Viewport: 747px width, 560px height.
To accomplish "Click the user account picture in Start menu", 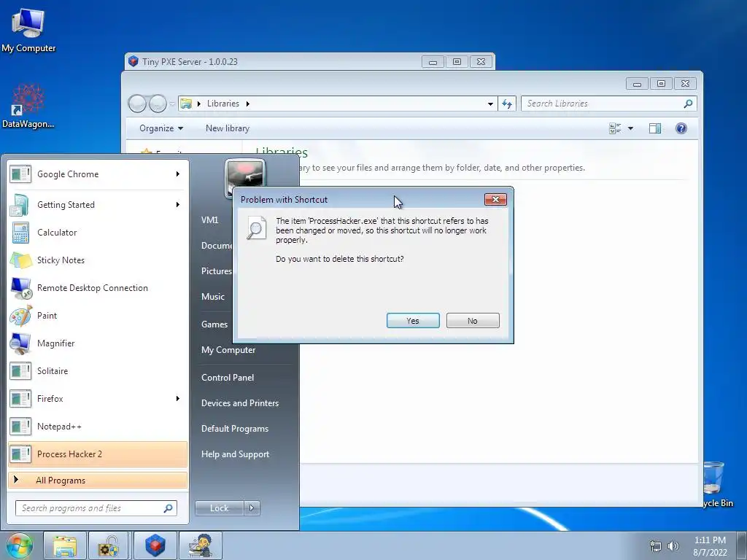I will click(245, 178).
